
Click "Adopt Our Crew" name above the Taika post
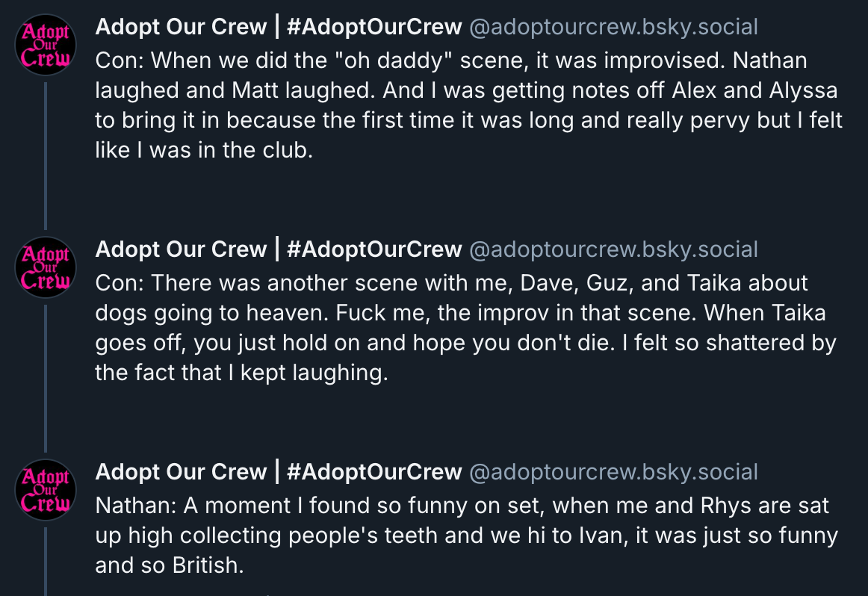(181, 249)
